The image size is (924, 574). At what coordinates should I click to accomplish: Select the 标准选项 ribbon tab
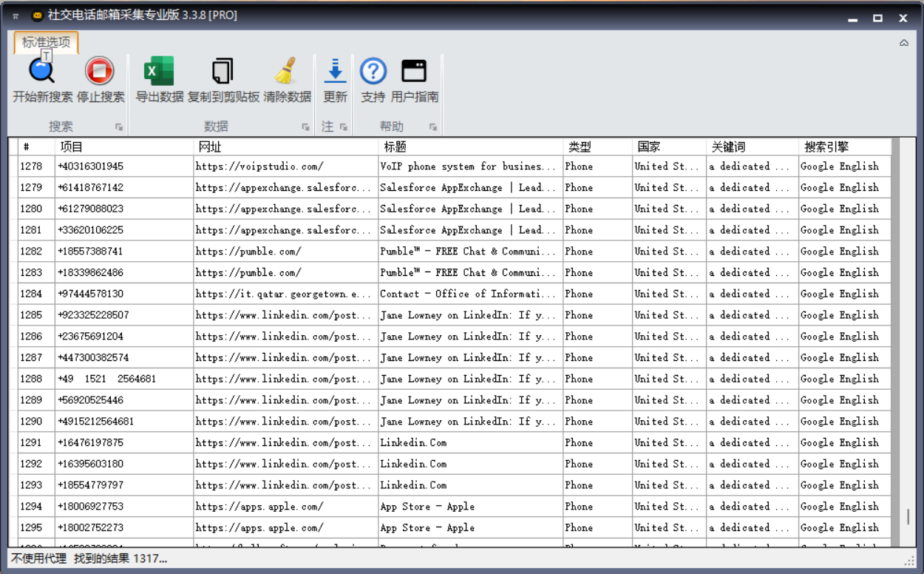(x=46, y=42)
